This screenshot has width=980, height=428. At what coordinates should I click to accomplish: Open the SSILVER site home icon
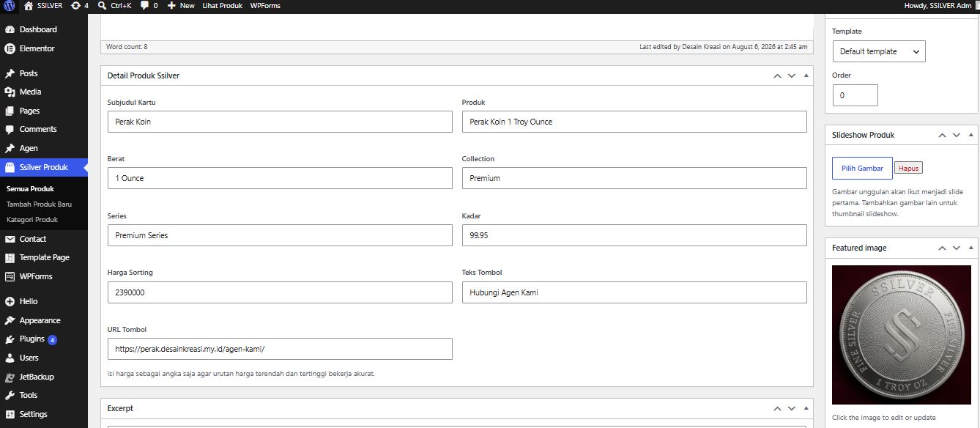[x=28, y=5]
